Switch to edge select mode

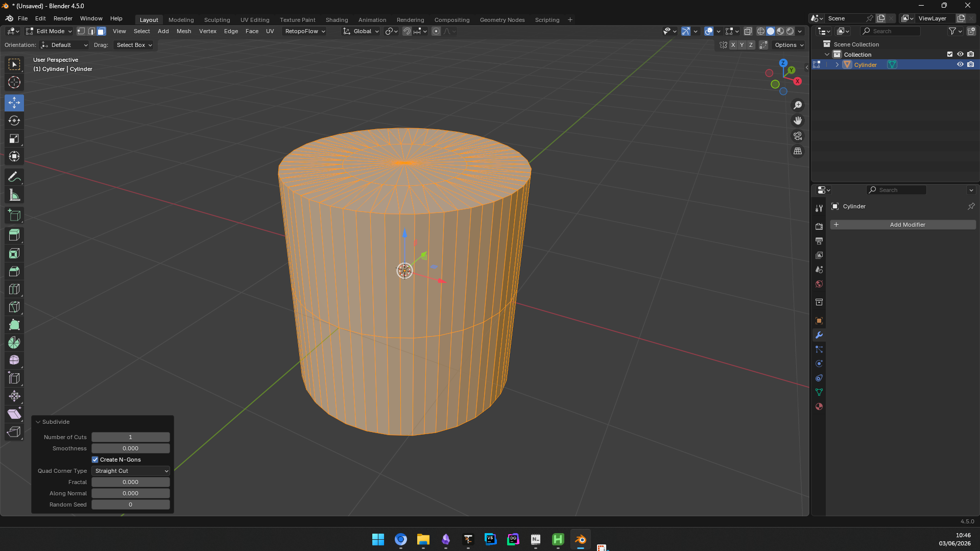[x=91, y=31]
